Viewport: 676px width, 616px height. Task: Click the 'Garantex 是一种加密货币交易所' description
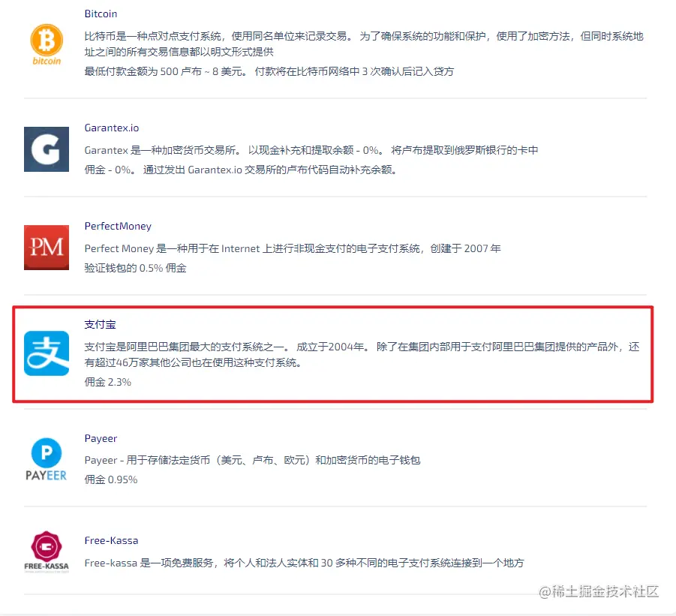[x=311, y=150]
